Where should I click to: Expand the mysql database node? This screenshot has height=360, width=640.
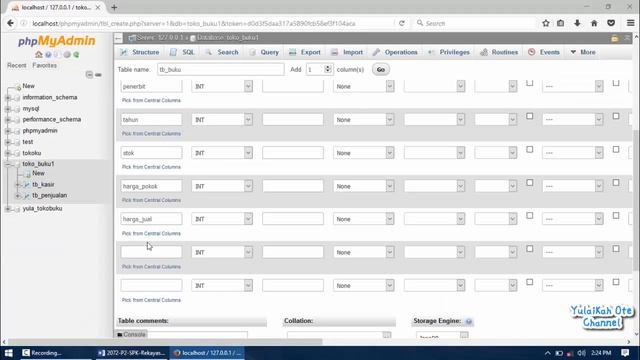coord(8,109)
